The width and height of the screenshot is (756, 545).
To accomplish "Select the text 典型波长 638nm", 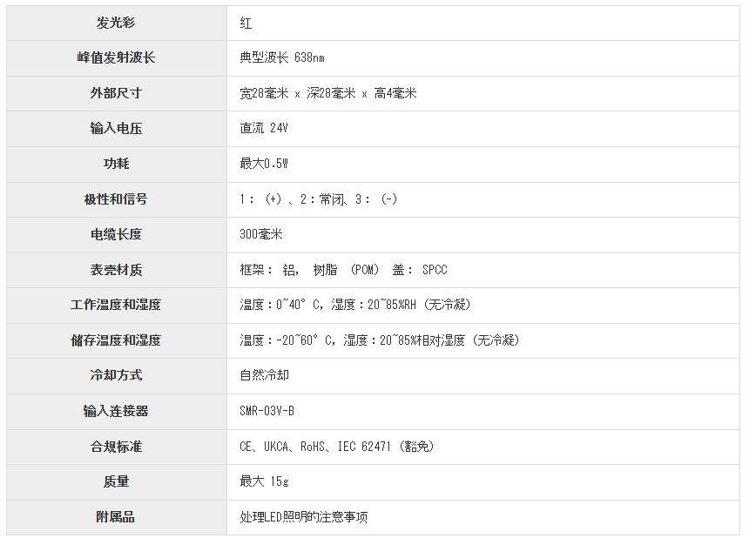I will [x=282, y=57].
